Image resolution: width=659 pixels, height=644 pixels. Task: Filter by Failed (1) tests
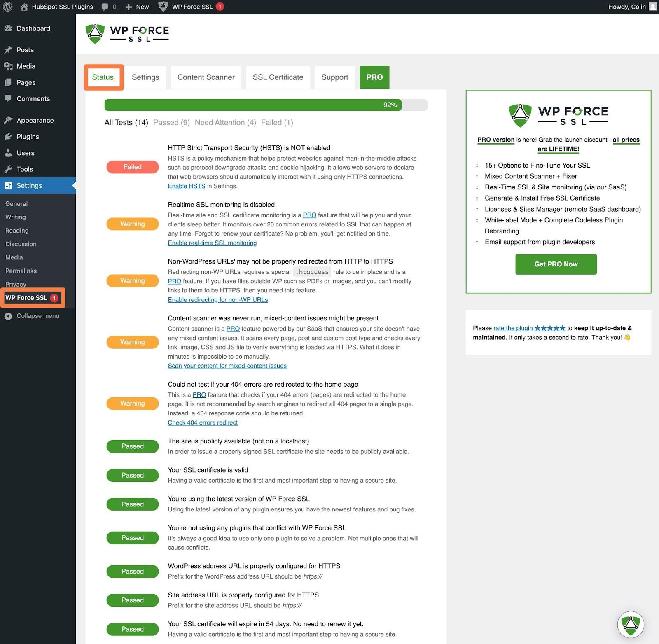(x=277, y=123)
